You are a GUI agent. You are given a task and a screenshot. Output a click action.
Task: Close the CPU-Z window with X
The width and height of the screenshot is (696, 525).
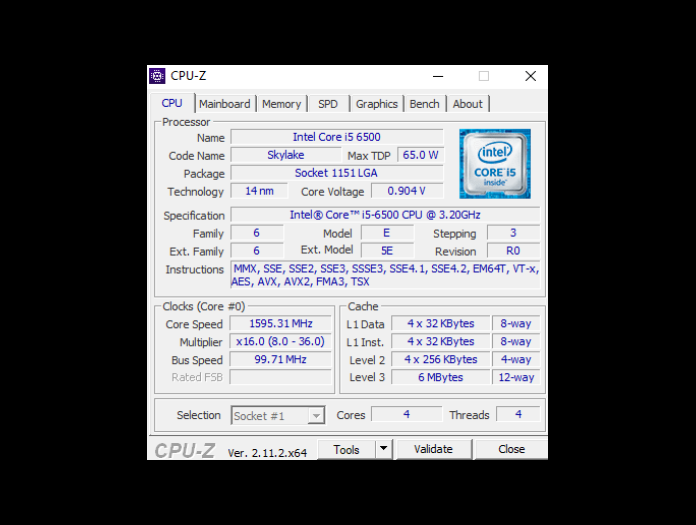[530, 76]
